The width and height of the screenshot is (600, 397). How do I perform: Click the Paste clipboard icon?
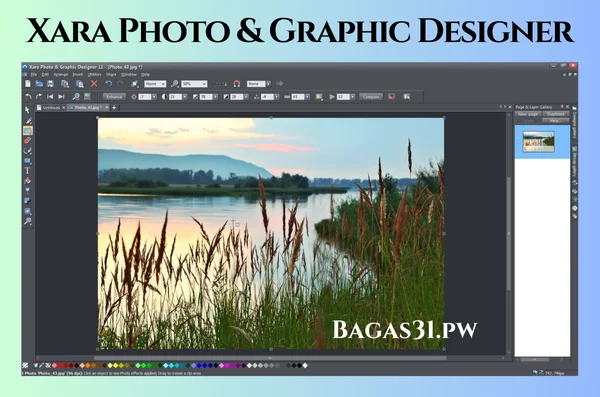click(x=79, y=83)
